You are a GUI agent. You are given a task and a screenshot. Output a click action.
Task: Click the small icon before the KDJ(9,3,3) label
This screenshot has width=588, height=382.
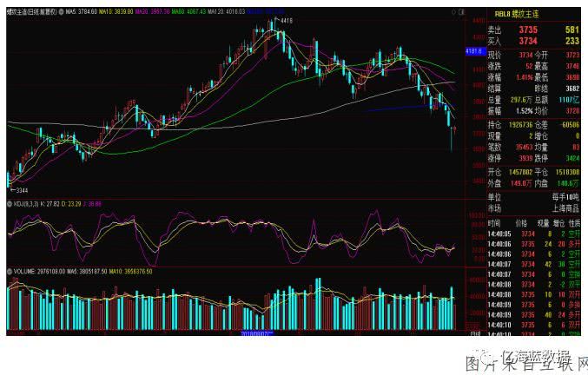coord(10,203)
